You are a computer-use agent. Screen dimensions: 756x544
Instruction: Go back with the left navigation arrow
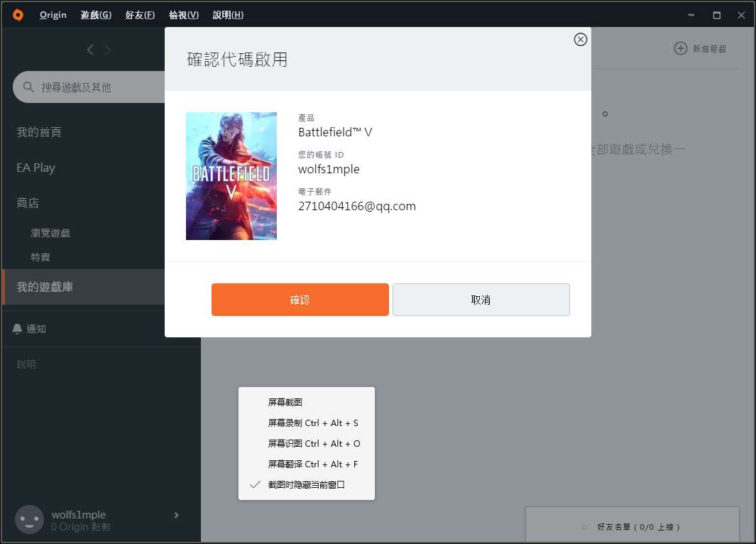coord(90,50)
